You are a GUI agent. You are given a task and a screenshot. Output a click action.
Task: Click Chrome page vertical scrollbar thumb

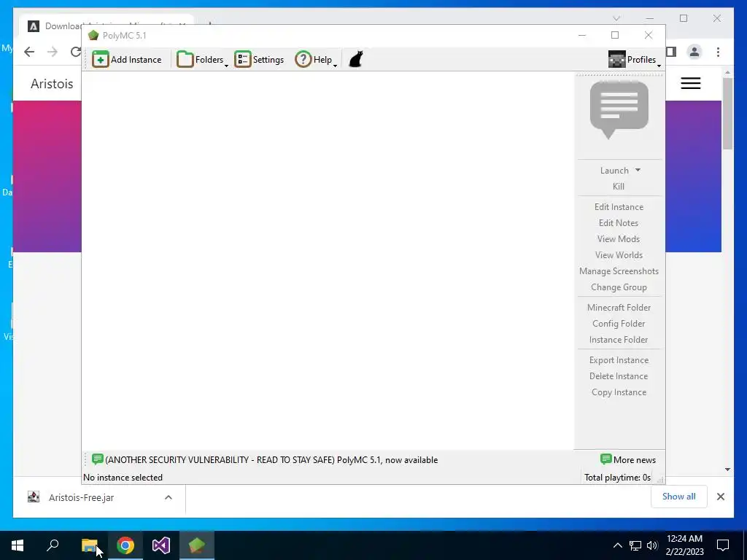(x=727, y=113)
